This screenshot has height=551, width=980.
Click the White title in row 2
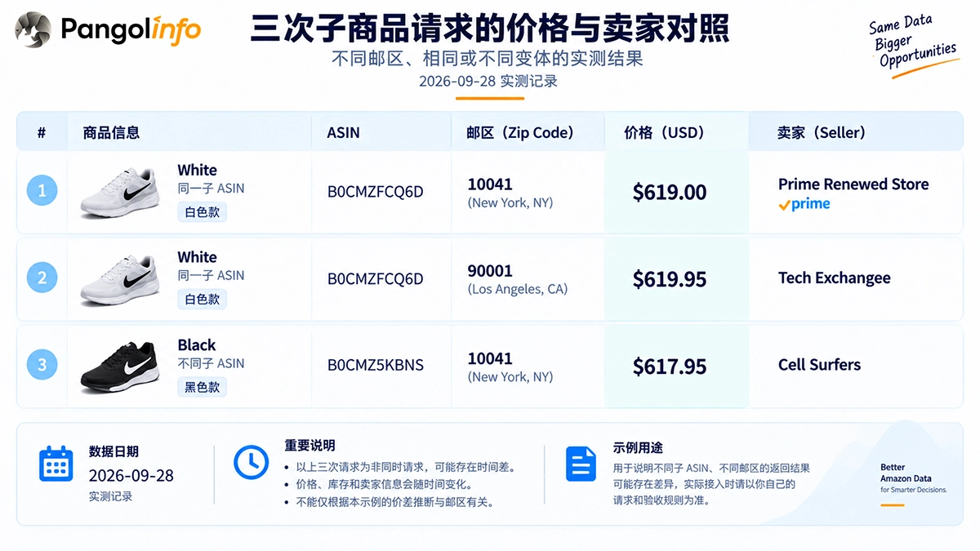198,257
